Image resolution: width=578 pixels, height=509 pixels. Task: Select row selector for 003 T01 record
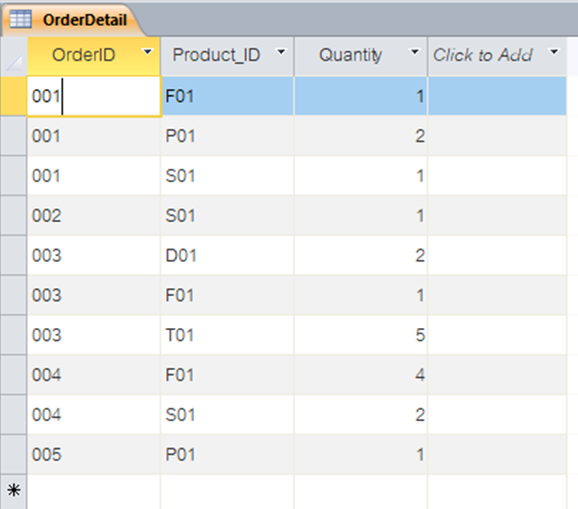point(14,335)
